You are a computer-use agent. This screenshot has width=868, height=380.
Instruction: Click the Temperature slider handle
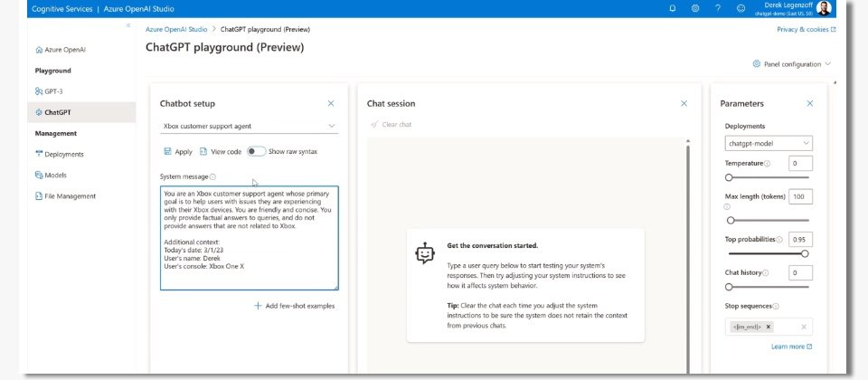coord(729,178)
